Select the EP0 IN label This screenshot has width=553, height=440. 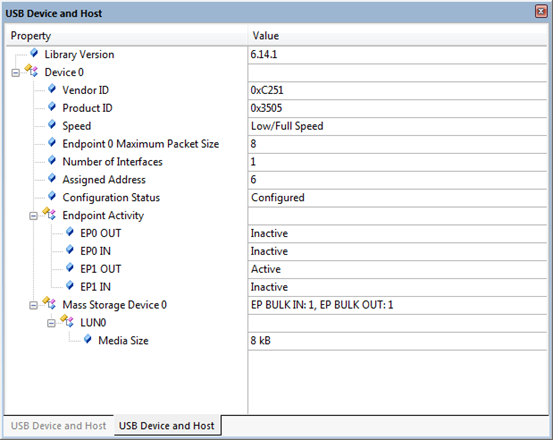(96, 251)
